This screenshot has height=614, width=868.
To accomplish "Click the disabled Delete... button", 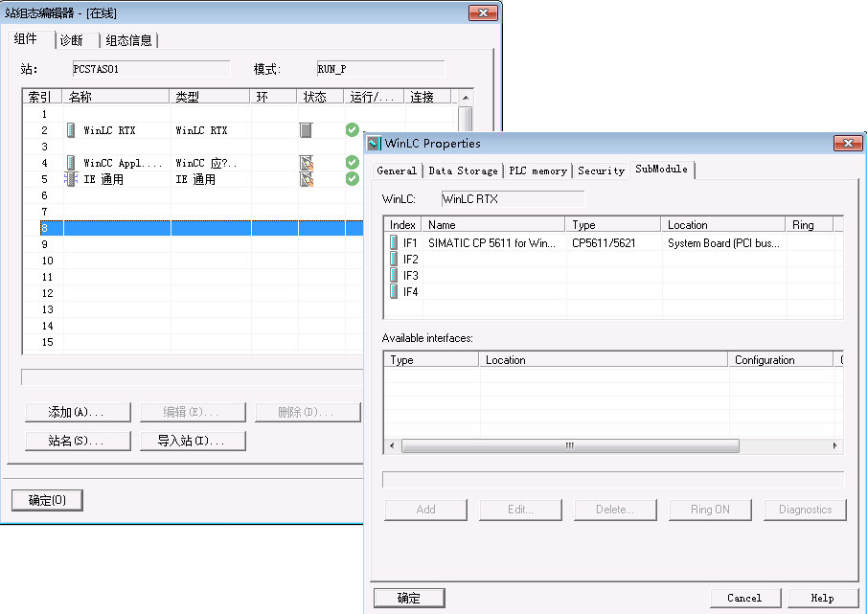I will (615, 510).
